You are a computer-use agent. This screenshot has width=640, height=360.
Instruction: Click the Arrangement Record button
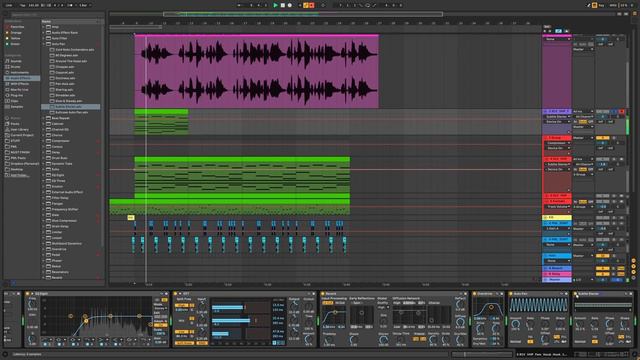point(290,5)
